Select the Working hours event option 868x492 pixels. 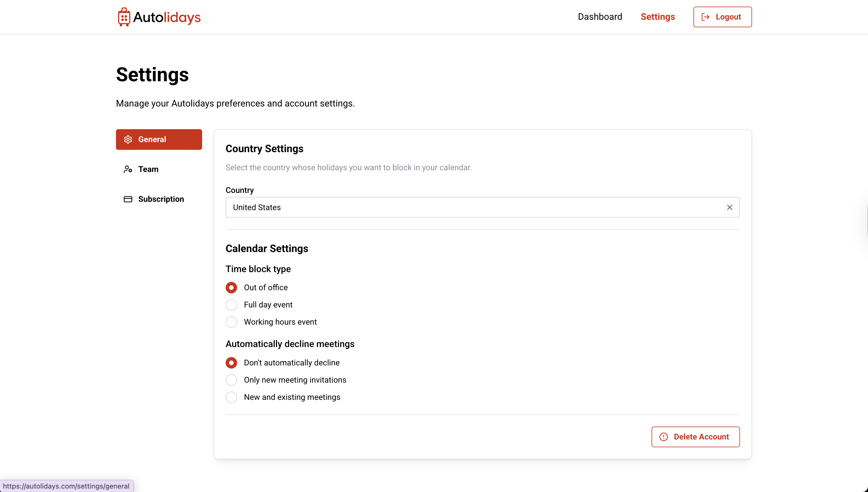tap(231, 322)
